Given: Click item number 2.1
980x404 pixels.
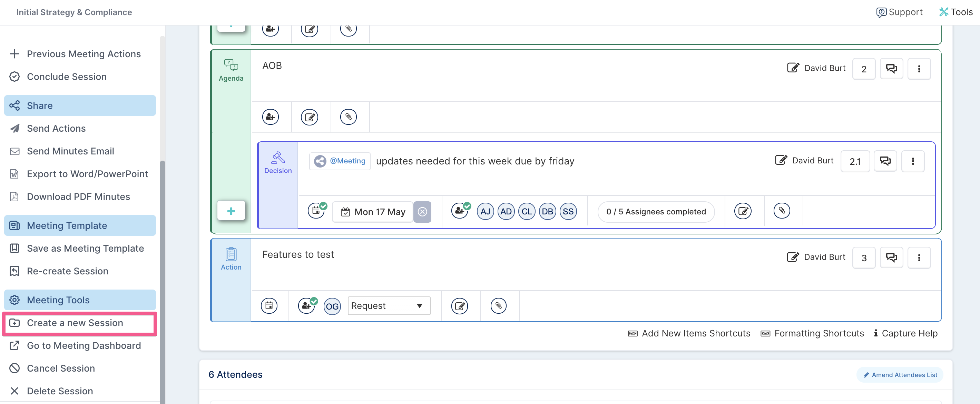Looking at the screenshot, I should click(855, 162).
